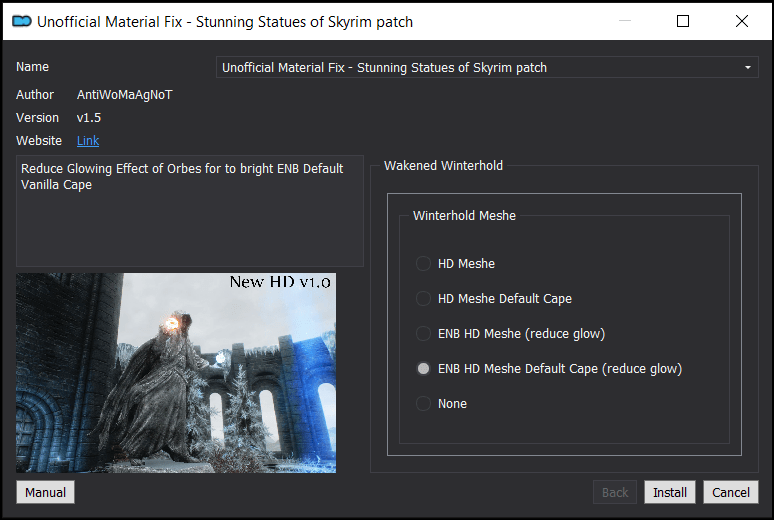
Task: Click the Author field label
Action: [35, 95]
